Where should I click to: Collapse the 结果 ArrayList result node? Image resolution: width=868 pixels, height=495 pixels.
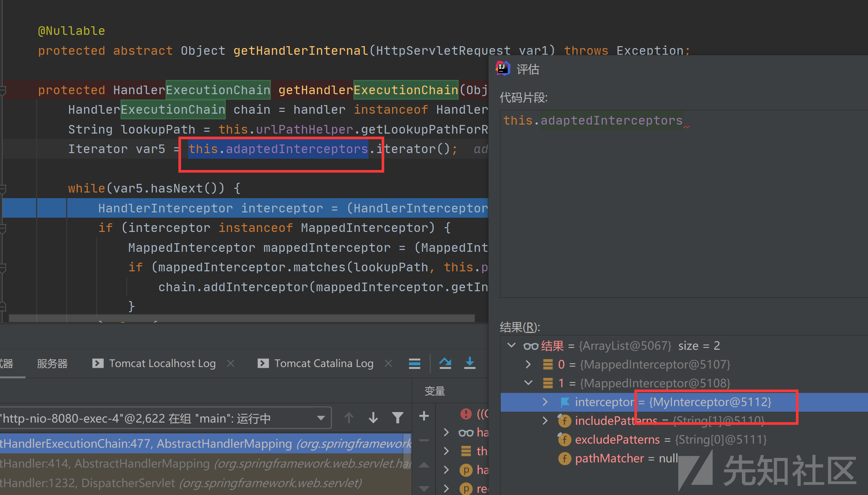511,345
